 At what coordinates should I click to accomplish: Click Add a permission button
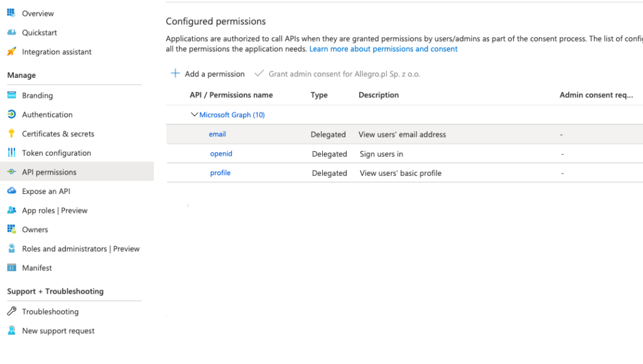tap(208, 74)
